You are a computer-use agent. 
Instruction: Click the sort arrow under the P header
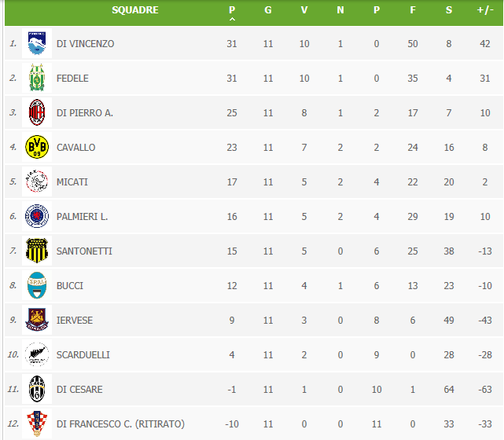[232, 20]
